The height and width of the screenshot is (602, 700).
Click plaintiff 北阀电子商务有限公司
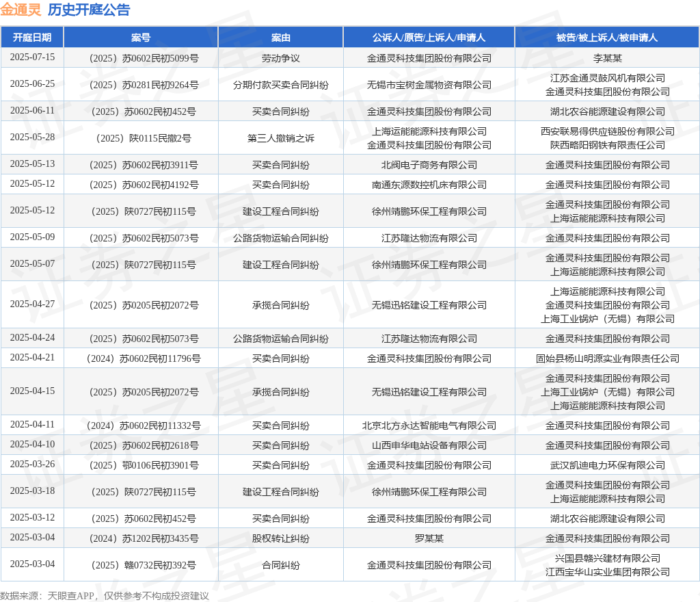tap(429, 166)
